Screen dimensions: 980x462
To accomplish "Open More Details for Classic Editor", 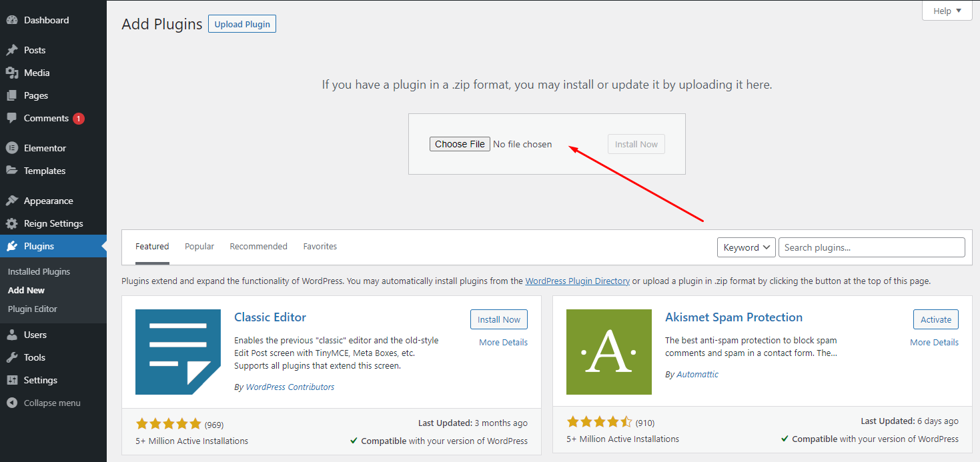I will pyautogui.click(x=504, y=342).
